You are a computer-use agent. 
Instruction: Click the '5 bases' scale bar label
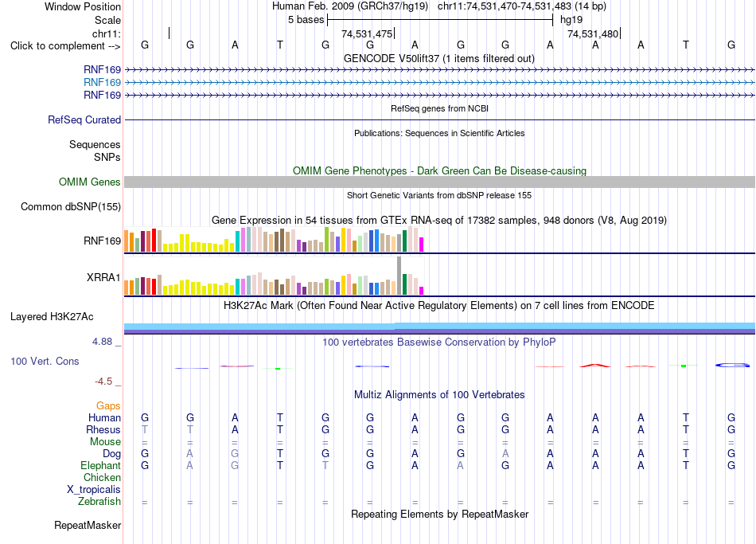tap(306, 20)
